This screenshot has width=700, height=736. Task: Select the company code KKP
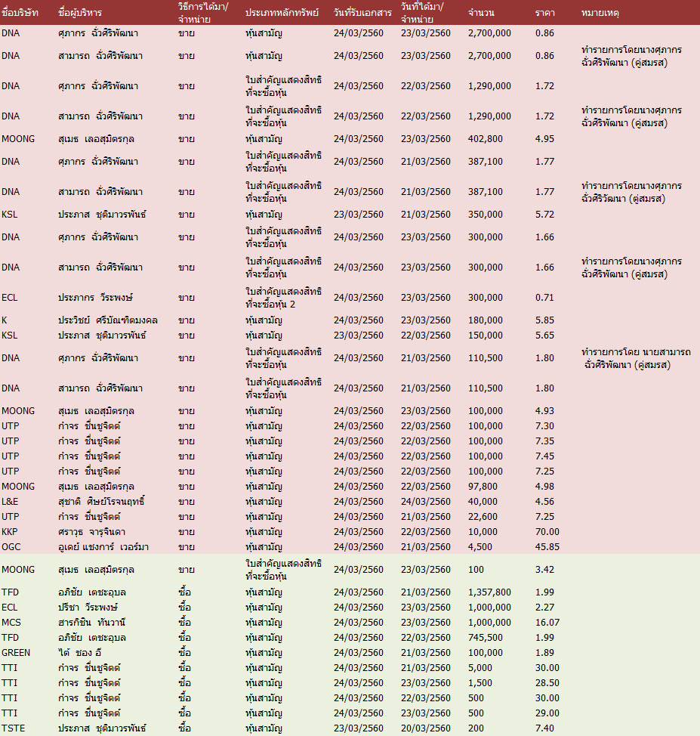click(9, 532)
